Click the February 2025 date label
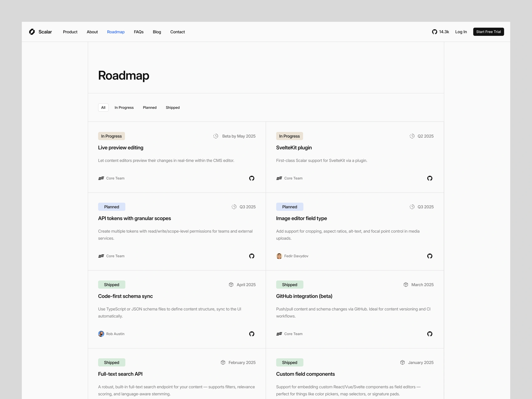532x399 pixels. click(x=242, y=362)
